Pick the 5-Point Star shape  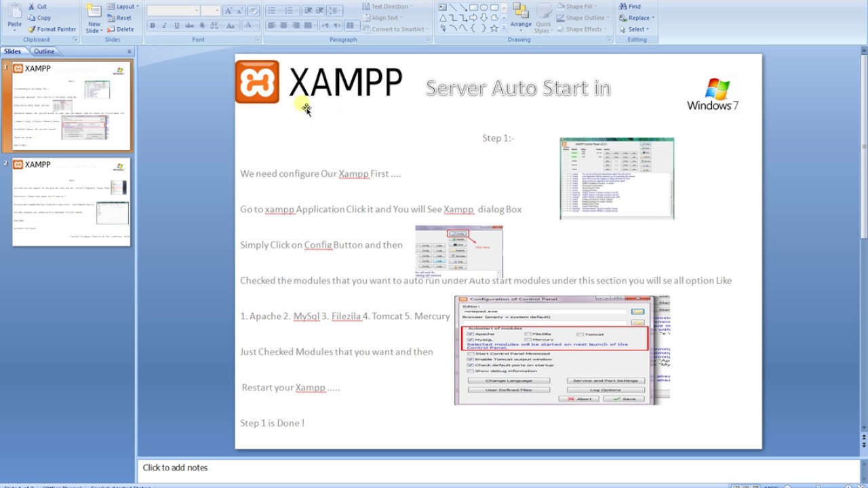pyautogui.click(x=494, y=28)
